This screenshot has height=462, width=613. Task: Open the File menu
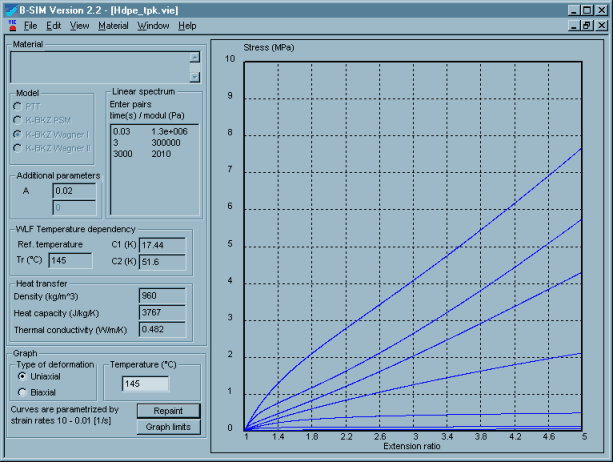[30, 25]
